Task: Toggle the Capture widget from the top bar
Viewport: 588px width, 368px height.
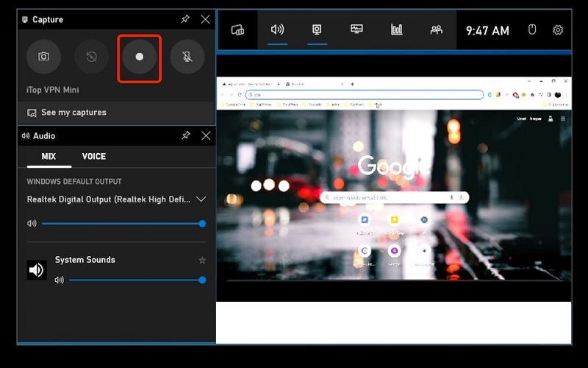Action: tap(318, 30)
